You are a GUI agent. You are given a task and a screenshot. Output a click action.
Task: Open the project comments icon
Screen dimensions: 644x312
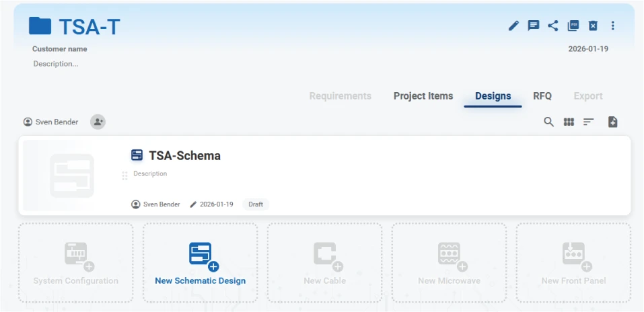[534, 26]
